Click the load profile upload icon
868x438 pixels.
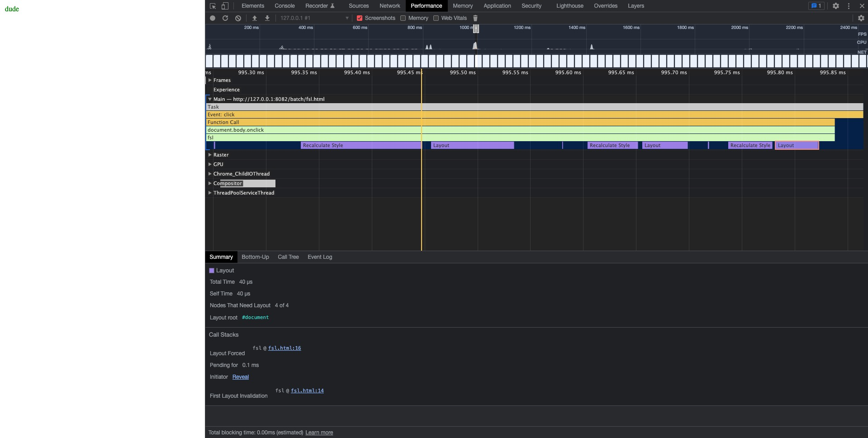point(255,18)
